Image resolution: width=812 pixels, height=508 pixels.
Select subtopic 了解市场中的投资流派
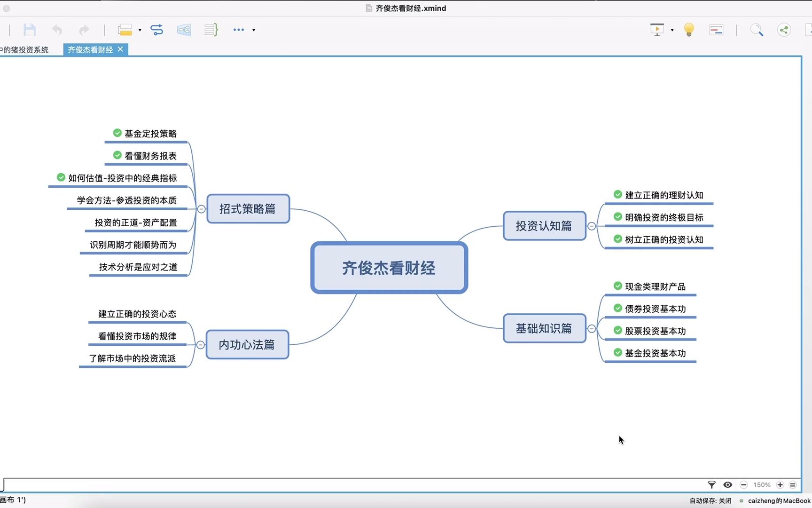133,358
